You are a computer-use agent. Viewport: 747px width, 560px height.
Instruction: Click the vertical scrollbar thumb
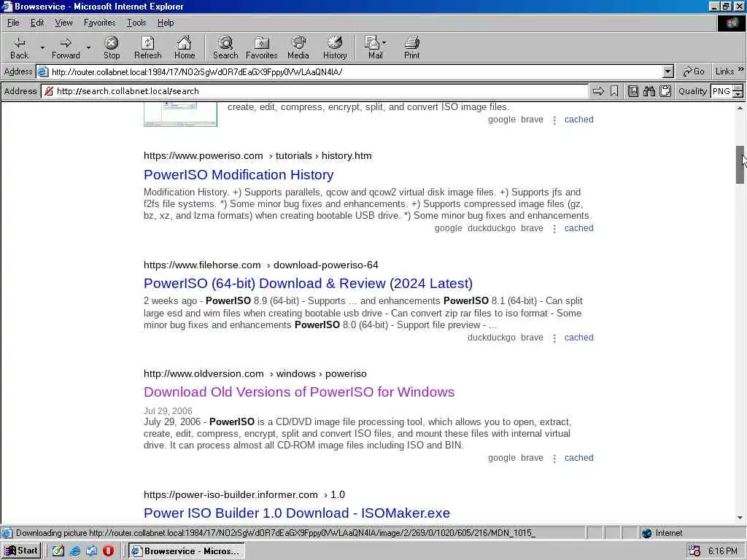740,165
